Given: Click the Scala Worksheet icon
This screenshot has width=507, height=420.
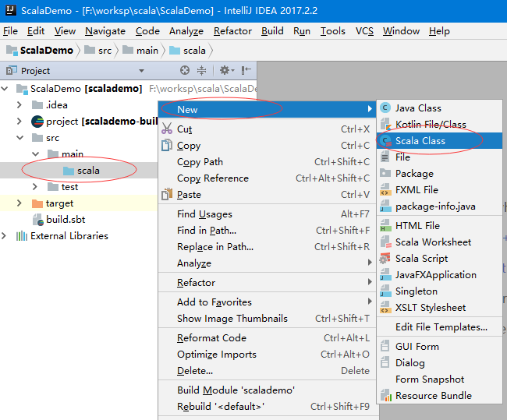Looking at the screenshot, I should [385, 242].
